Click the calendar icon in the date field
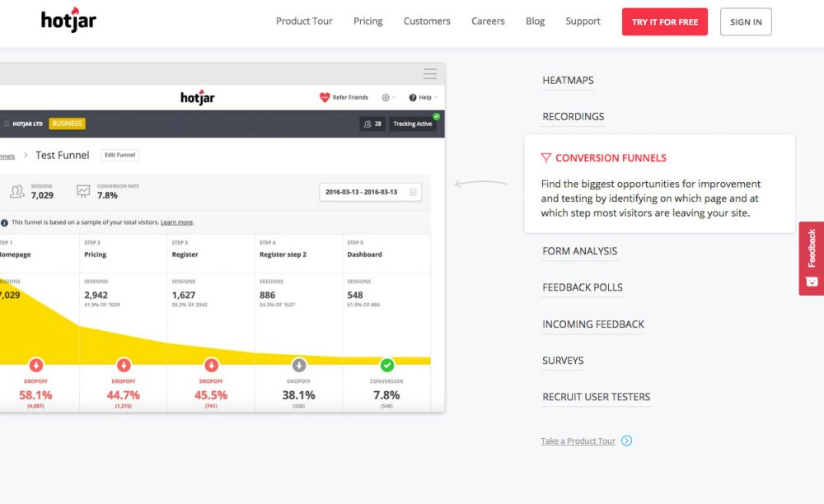This screenshot has height=504, width=824. pos(413,192)
